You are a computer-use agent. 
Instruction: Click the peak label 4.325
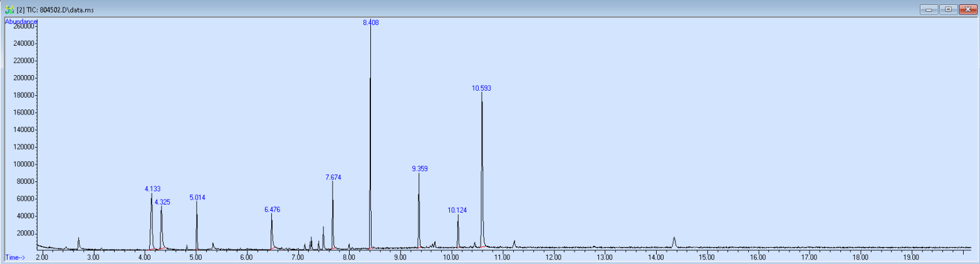[x=162, y=202]
